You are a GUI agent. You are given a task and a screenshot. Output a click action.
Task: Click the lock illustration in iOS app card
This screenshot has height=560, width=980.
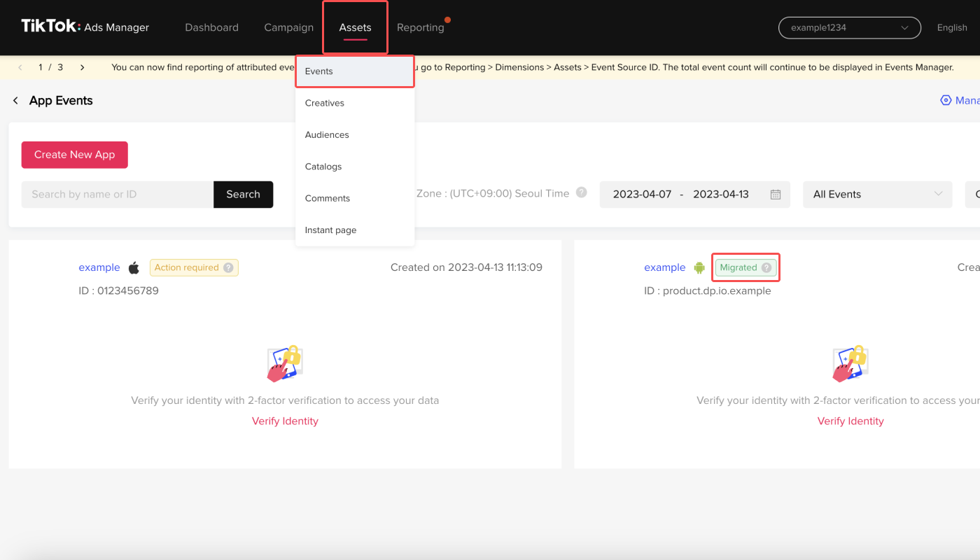284,363
